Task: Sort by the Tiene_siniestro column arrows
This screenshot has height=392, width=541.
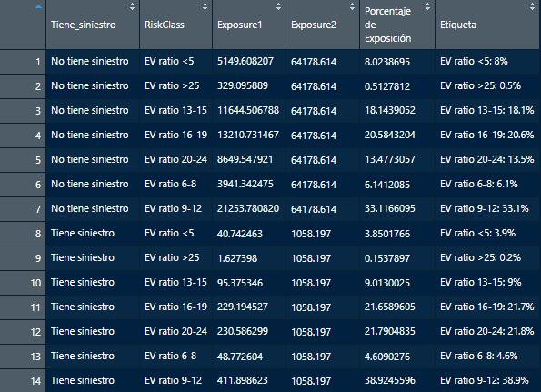Action: coord(132,6)
